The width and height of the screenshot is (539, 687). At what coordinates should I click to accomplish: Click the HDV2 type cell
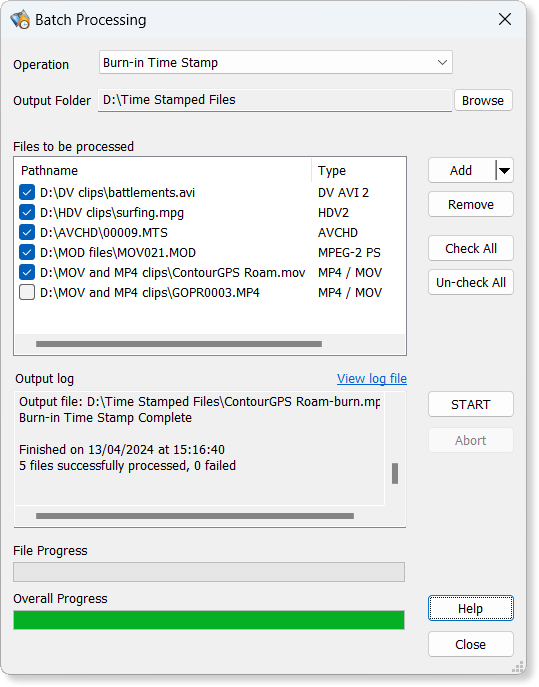click(x=333, y=213)
